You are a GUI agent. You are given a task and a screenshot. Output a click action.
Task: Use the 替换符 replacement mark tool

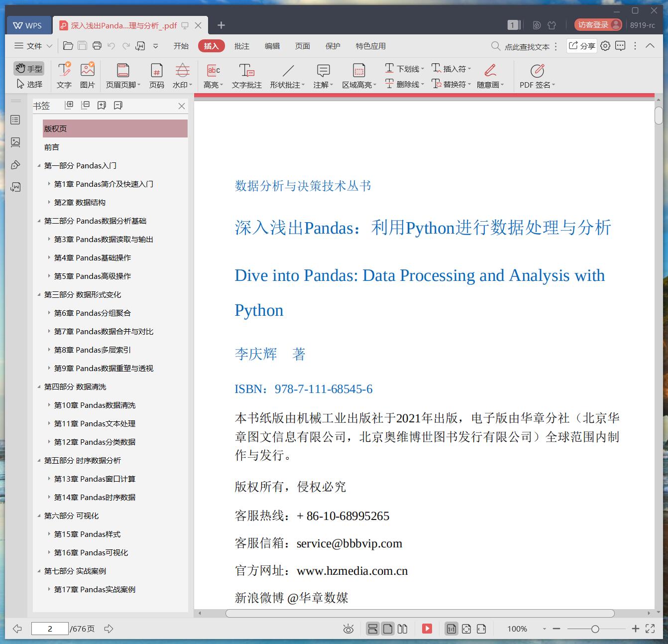click(451, 84)
